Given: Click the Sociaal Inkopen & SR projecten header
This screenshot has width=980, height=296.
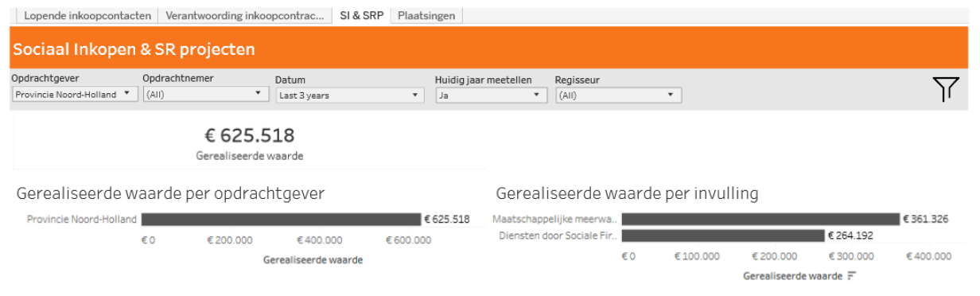Looking at the screenshot, I should point(134,49).
